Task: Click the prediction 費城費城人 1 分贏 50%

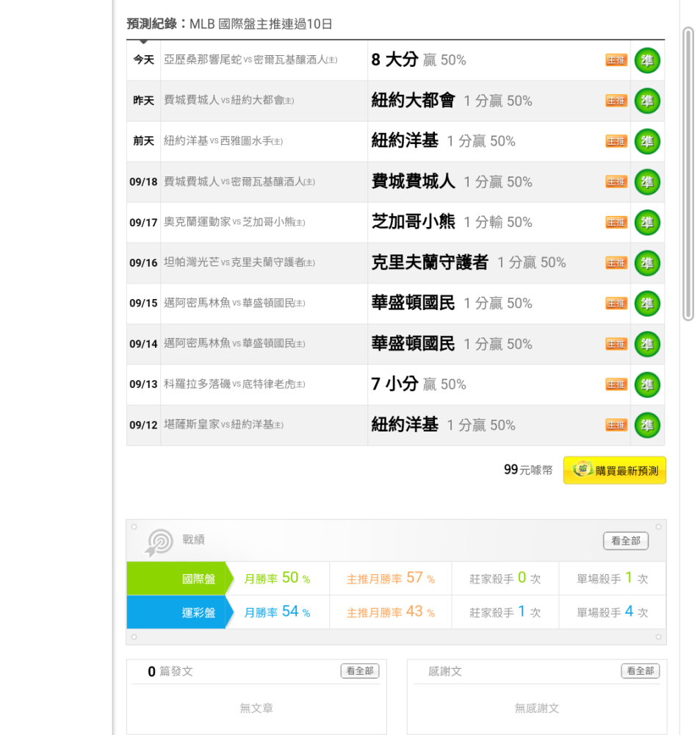Action: (x=452, y=182)
